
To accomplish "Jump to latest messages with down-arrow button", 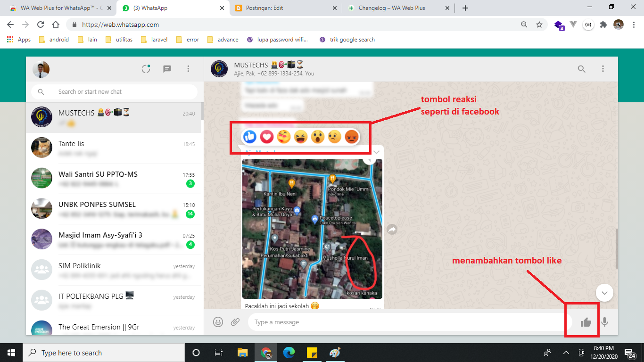I will point(604,293).
